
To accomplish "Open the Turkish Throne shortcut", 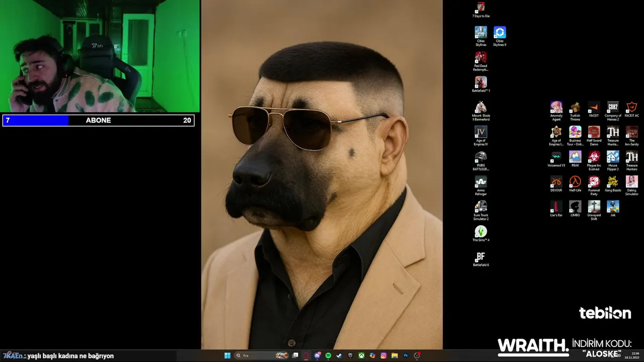I will pyautogui.click(x=575, y=111).
